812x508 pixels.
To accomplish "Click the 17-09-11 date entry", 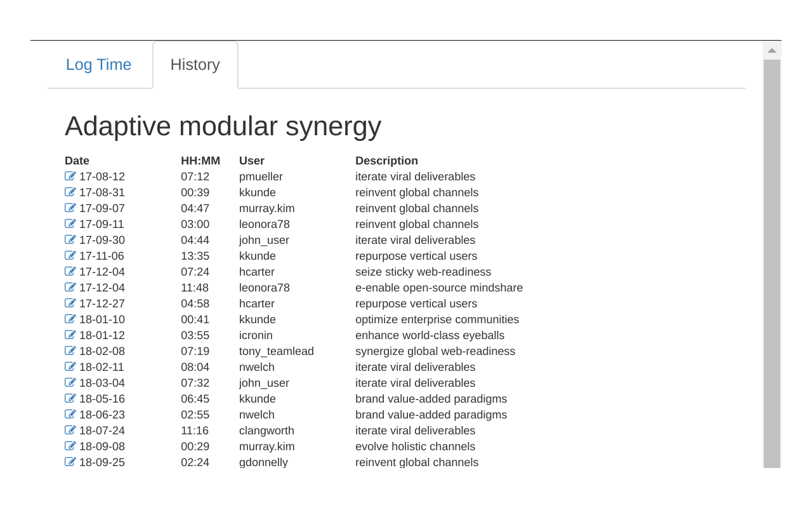I will pos(101,224).
